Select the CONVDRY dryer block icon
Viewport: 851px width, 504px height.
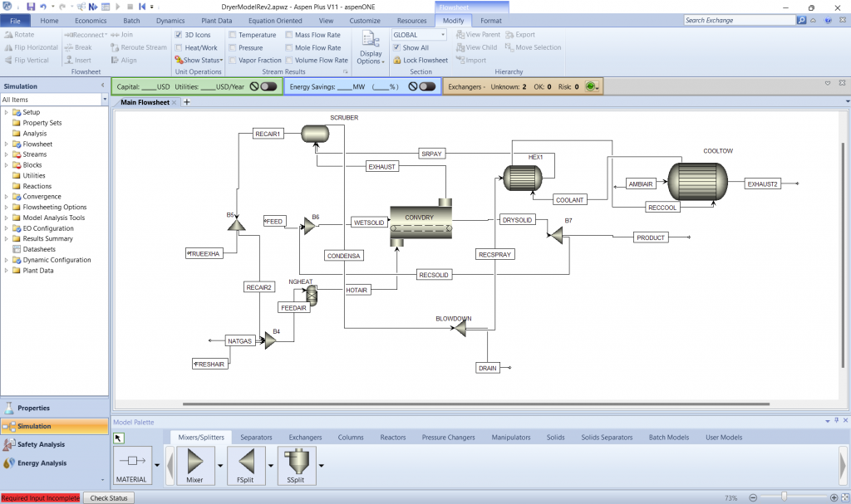[421, 224]
